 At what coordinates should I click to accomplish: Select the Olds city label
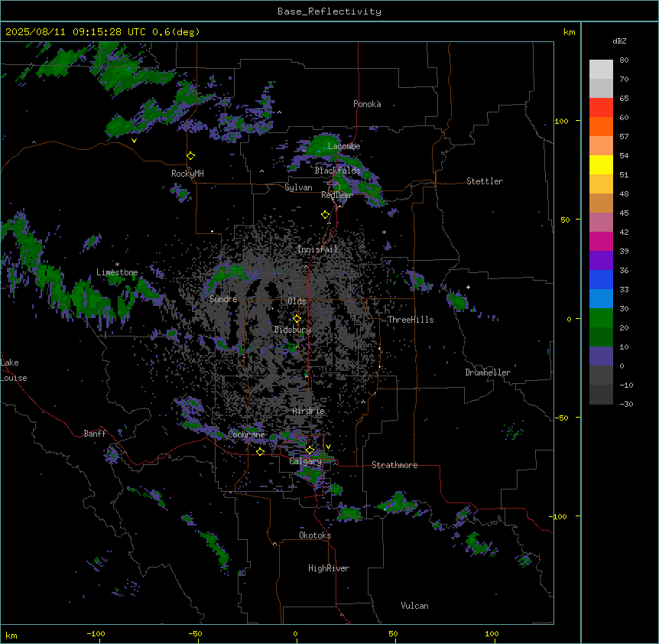[297, 301]
